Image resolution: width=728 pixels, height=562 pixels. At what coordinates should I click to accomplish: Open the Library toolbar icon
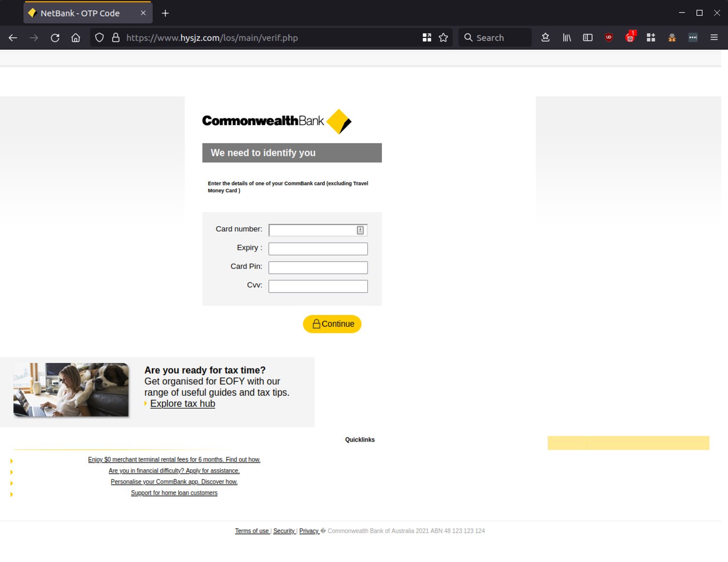(x=566, y=37)
